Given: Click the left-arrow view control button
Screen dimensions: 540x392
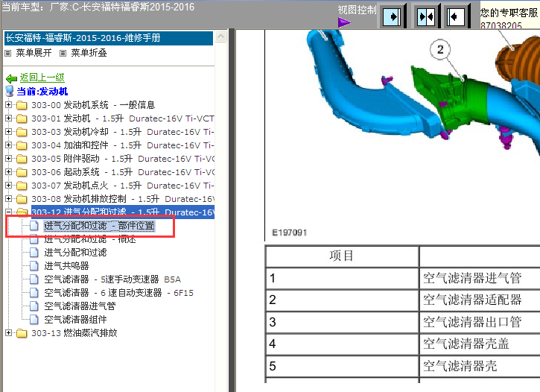Looking at the screenshot, I should tap(456, 16).
